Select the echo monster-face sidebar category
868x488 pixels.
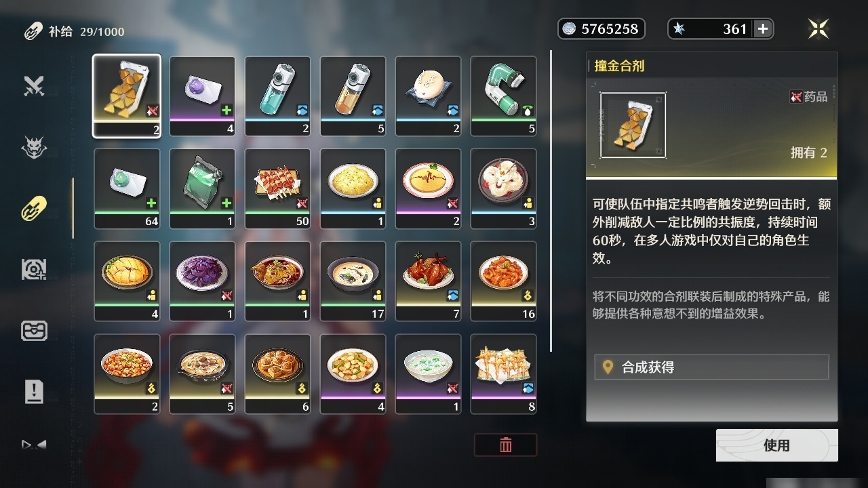click(34, 147)
